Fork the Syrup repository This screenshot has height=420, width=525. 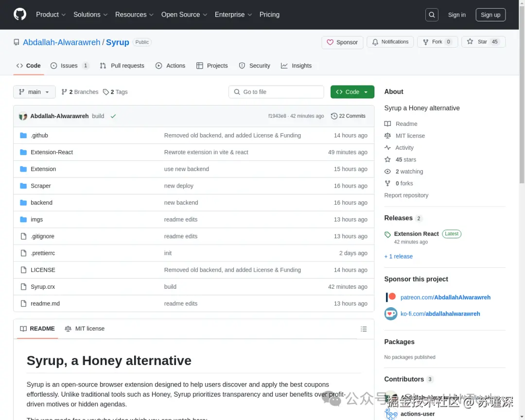click(437, 42)
